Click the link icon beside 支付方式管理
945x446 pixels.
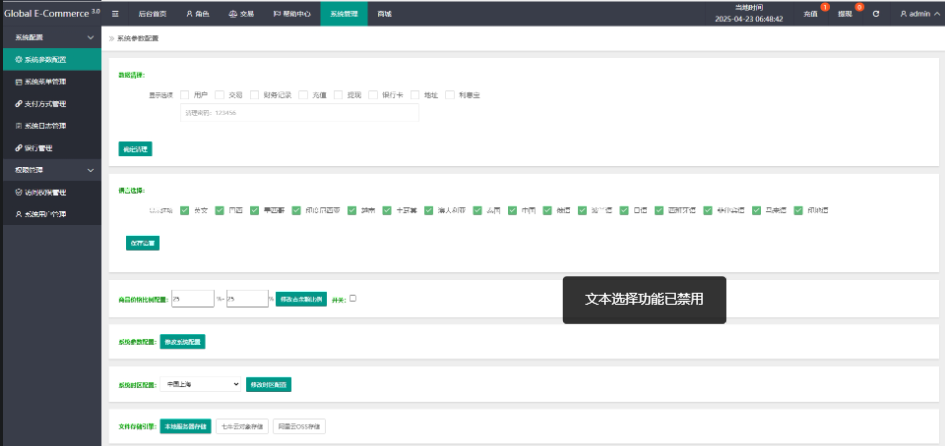click(19, 104)
